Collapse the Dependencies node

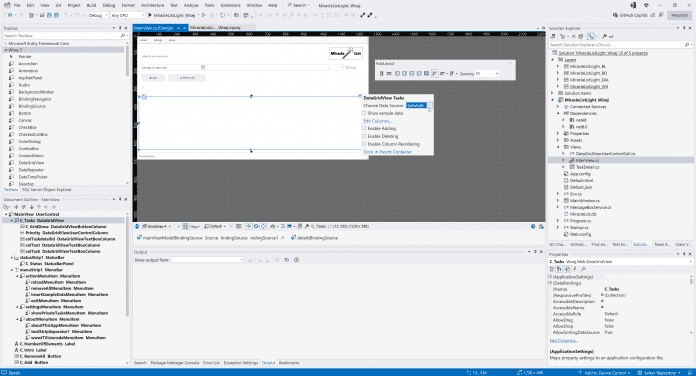click(x=558, y=113)
